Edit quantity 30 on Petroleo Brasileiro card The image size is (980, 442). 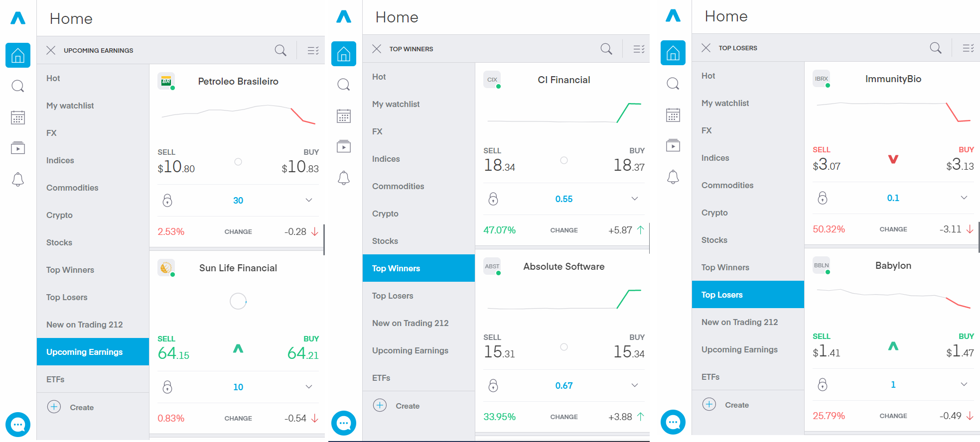pyautogui.click(x=238, y=201)
